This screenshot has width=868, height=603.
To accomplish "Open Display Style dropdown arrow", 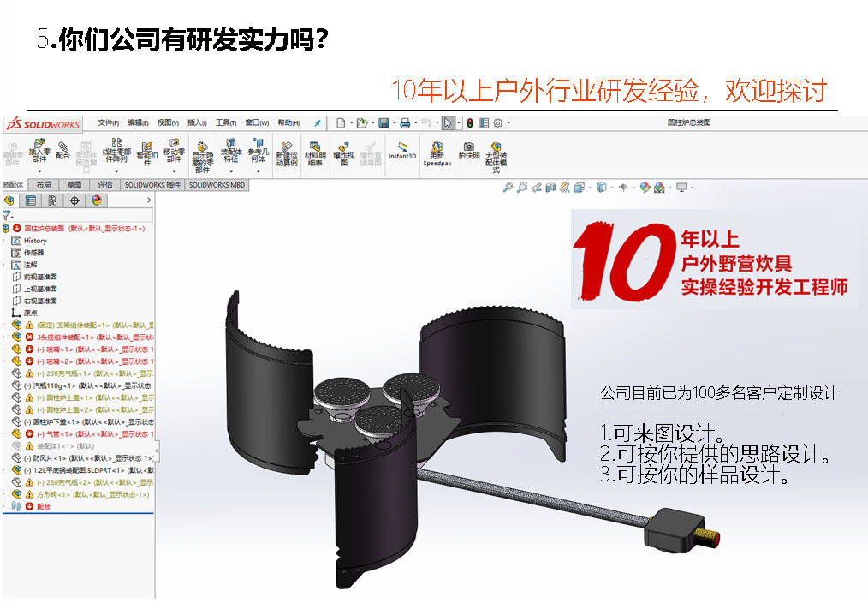I will point(611,188).
